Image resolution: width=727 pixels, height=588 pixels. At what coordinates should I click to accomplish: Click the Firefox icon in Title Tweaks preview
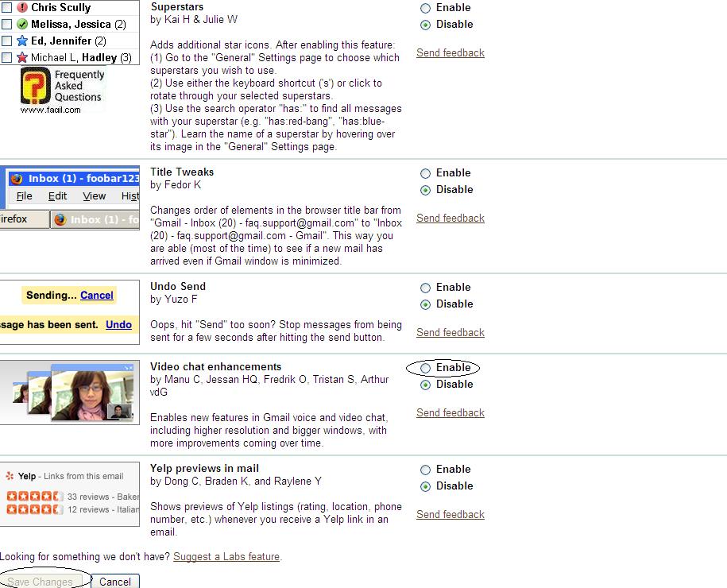[x=17, y=179]
